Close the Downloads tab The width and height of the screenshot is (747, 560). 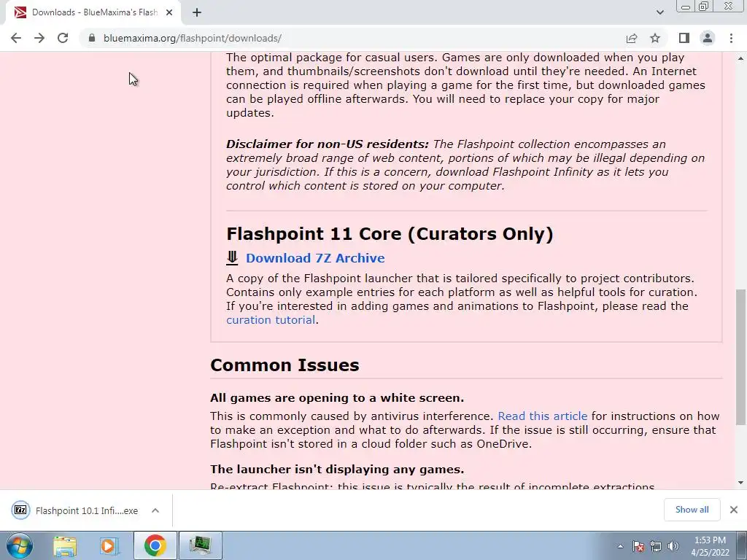click(x=169, y=12)
